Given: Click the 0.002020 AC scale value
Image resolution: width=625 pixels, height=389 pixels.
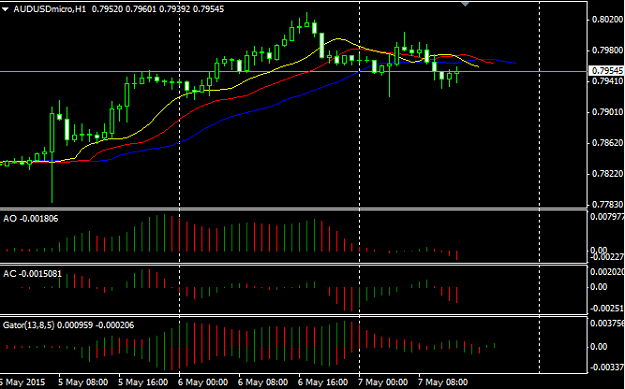Looking at the screenshot, I should [x=607, y=272].
